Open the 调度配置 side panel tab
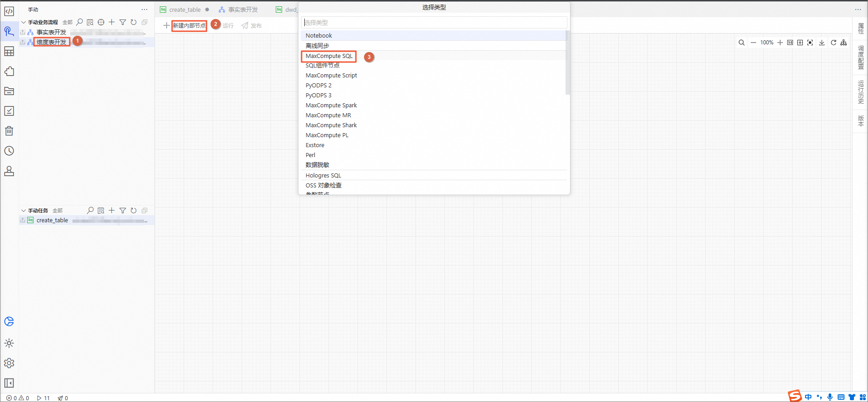This screenshot has height=402, width=868. 860,57
